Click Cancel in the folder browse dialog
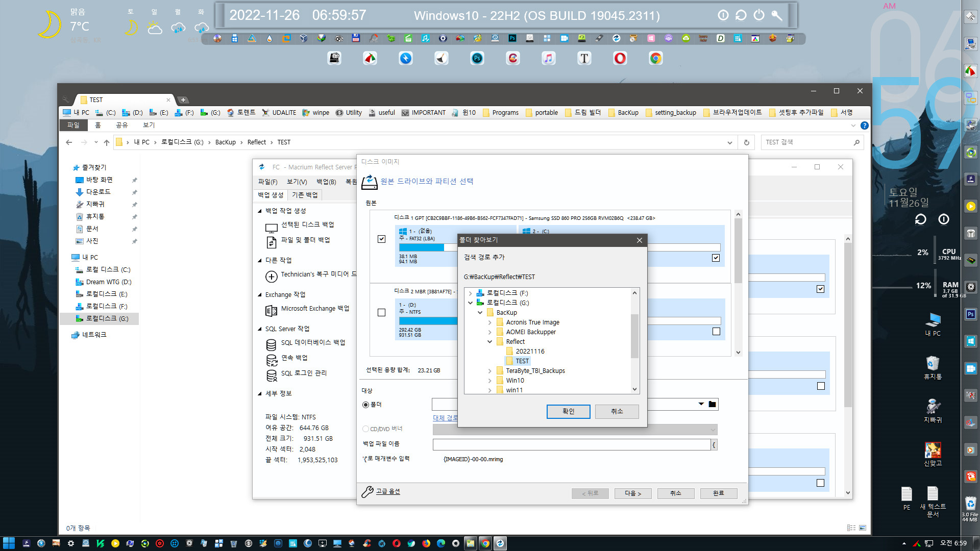The image size is (980, 551). click(617, 412)
